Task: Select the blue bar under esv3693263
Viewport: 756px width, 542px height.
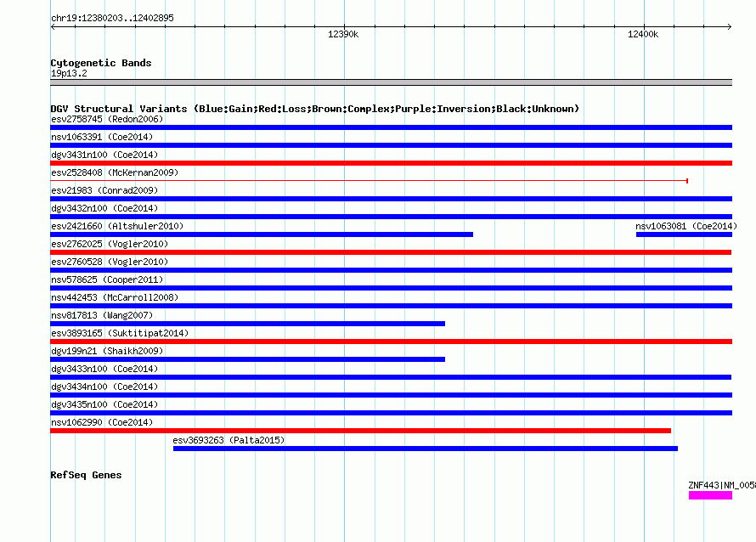Action: (x=426, y=449)
